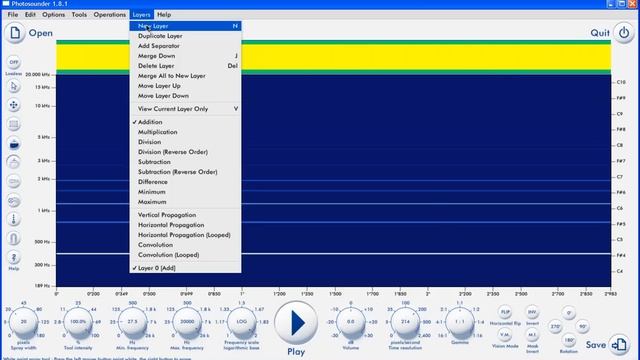Click the Spray width knob
Viewport: 640px width, 360px height.
coord(24,322)
